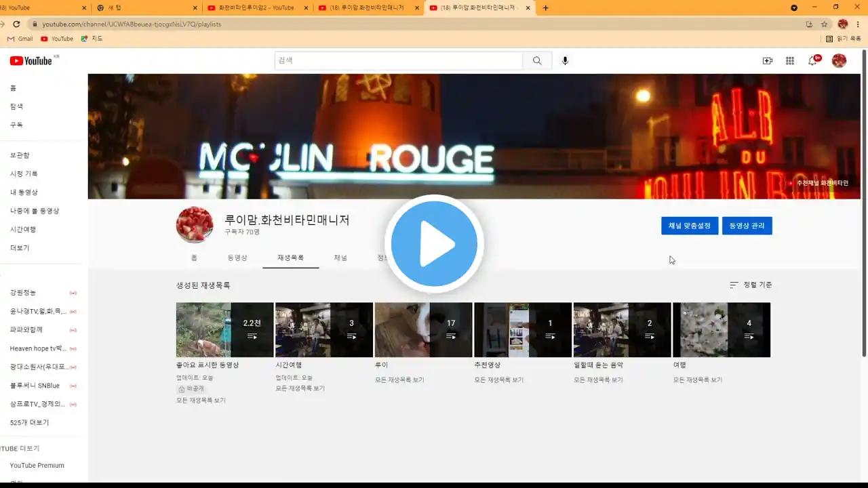Open the Chrome three-dot menu
This screenshot has width=868, height=488.
point(858,24)
